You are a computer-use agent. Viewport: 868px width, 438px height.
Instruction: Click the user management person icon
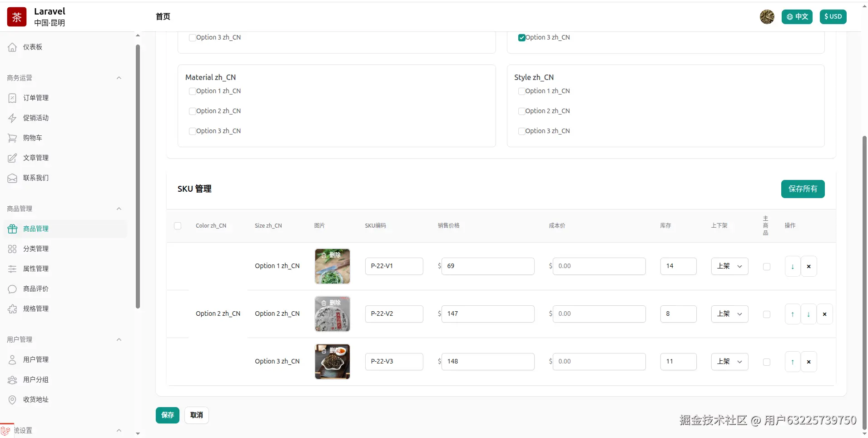(12, 360)
